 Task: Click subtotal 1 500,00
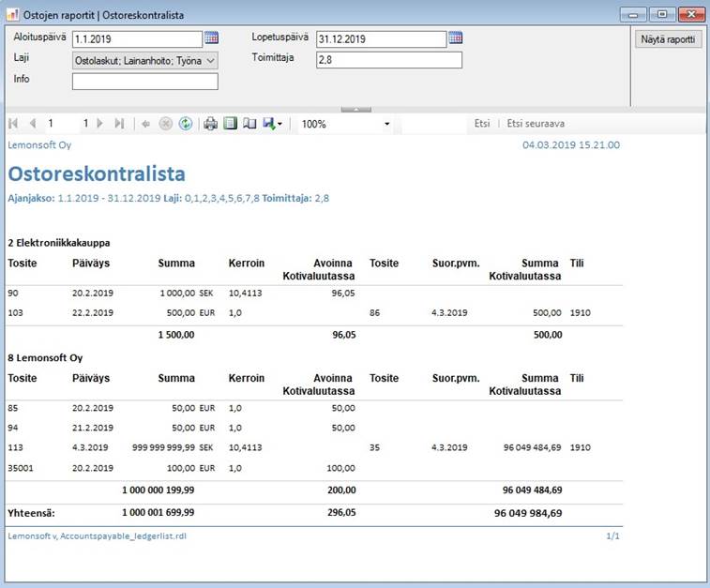tap(176, 335)
